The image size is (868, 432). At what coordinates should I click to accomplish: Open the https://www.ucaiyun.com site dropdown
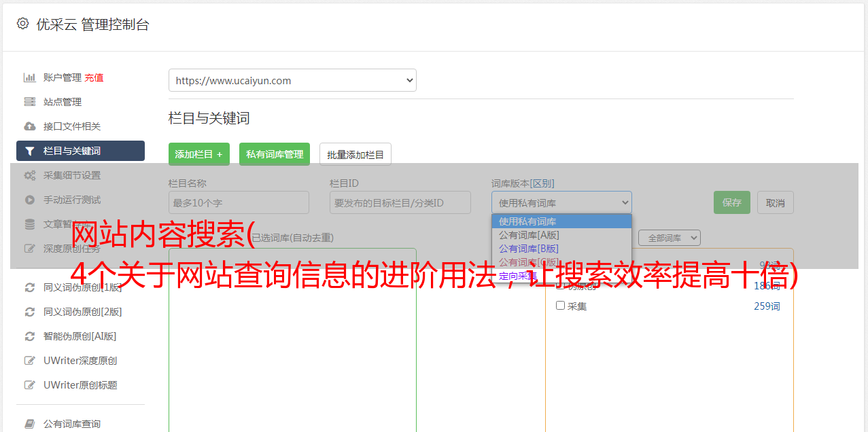click(292, 80)
